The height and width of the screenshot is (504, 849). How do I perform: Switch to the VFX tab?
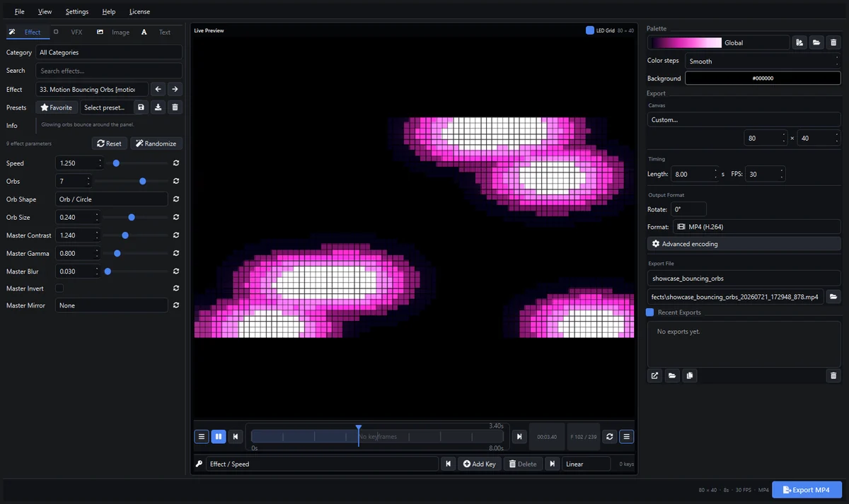coord(76,32)
